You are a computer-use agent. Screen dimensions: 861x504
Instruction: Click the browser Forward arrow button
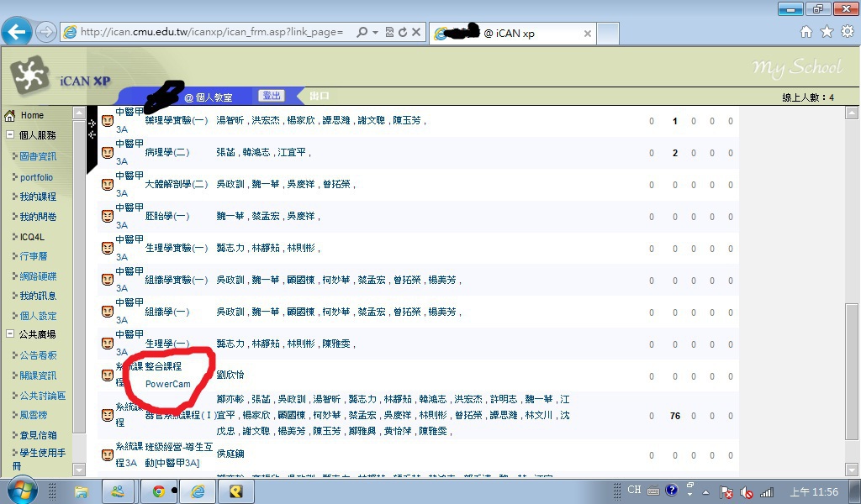point(45,33)
